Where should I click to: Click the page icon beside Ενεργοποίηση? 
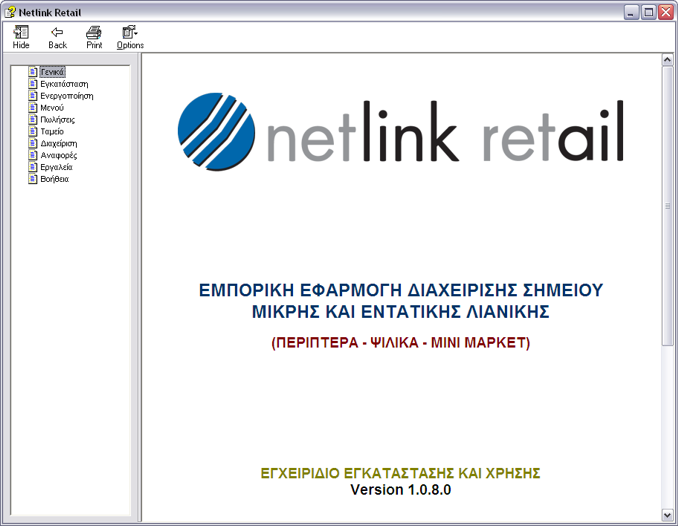(x=33, y=96)
